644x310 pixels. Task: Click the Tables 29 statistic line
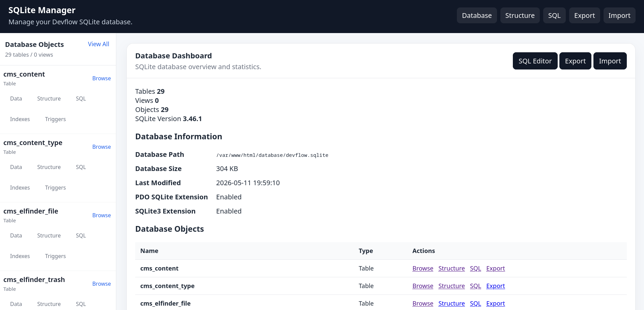point(150,91)
